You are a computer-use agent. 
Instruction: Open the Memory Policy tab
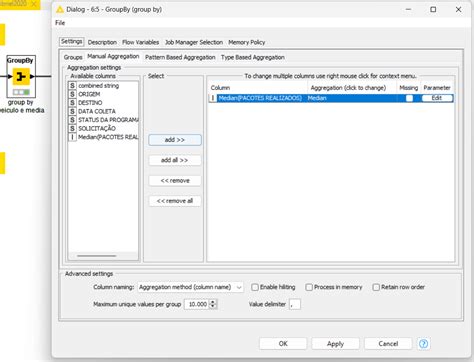[247, 42]
